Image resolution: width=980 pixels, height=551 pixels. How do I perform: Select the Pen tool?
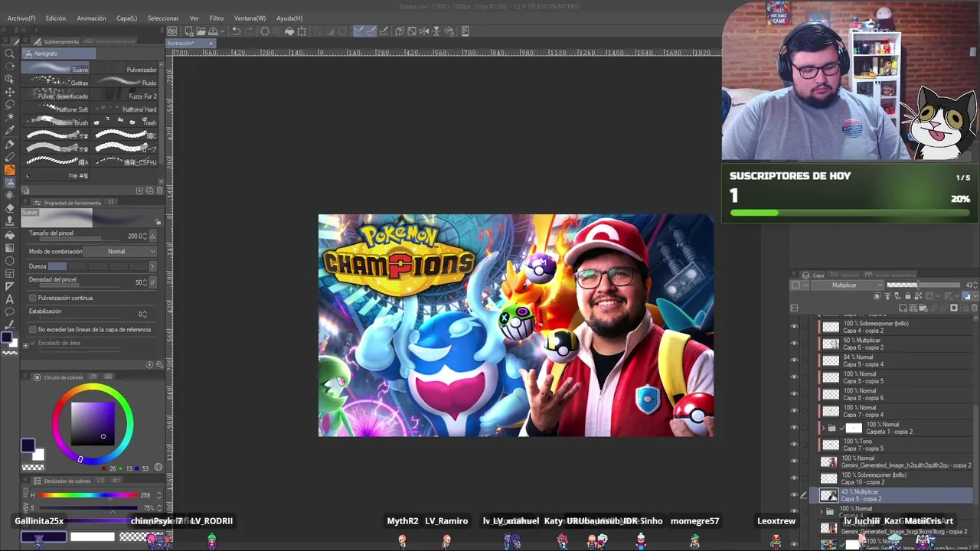[x=10, y=144]
